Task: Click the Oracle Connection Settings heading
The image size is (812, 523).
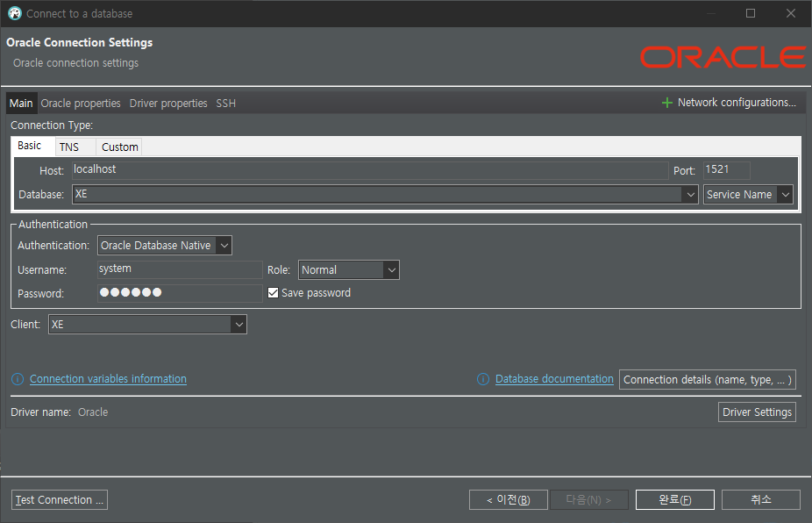Action: pos(79,42)
